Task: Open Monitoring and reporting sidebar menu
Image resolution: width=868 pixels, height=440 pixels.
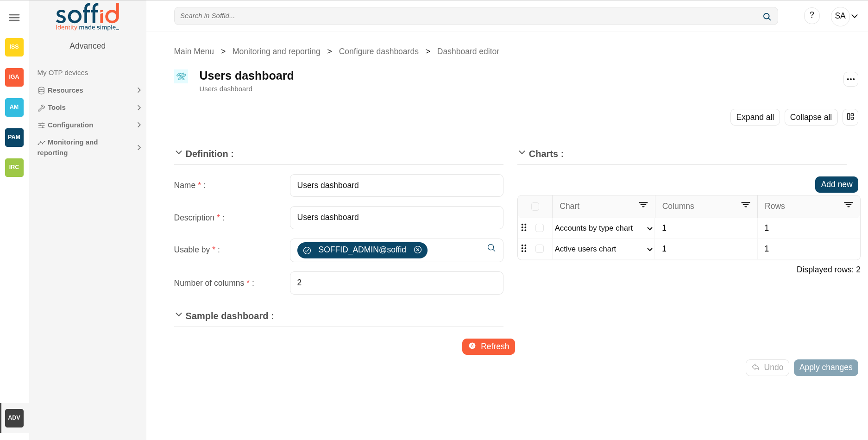Action: tap(89, 147)
